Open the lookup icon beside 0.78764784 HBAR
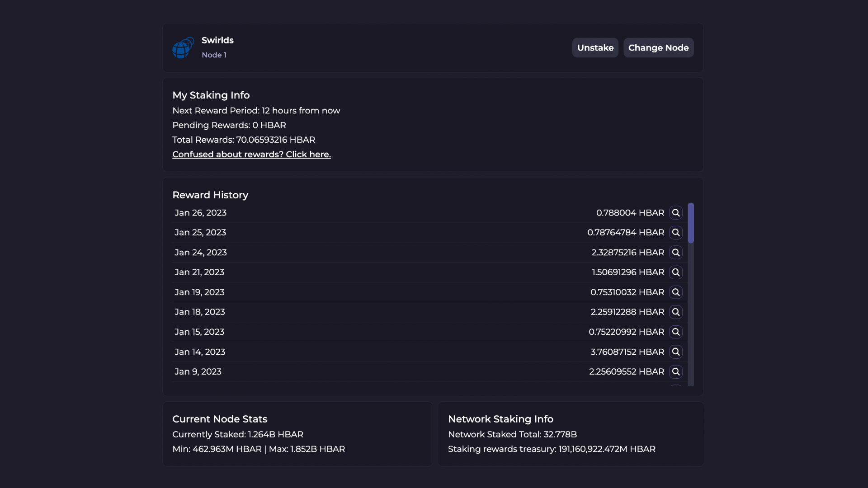The height and width of the screenshot is (488, 868). pyautogui.click(x=675, y=233)
